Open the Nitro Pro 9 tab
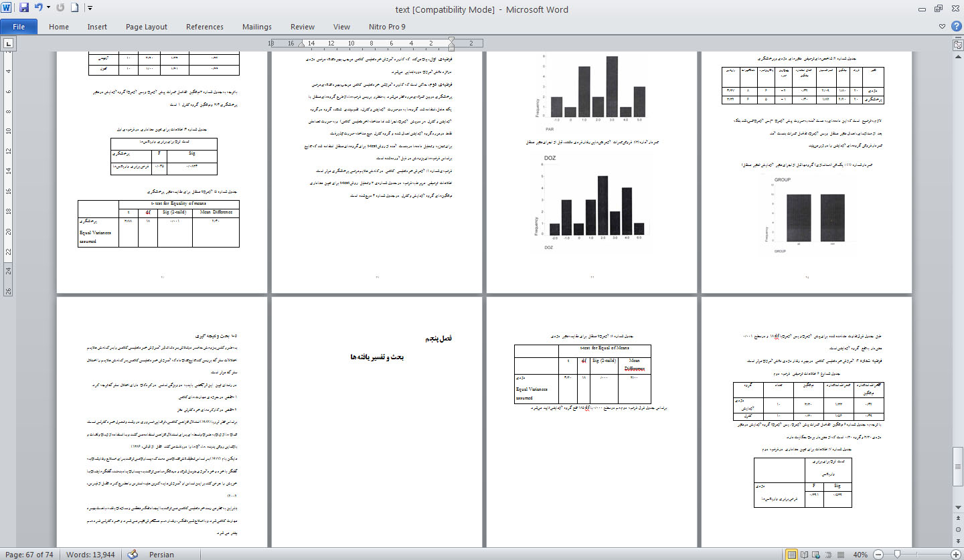The width and height of the screenshot is (964, 560). tap(386, 27)
